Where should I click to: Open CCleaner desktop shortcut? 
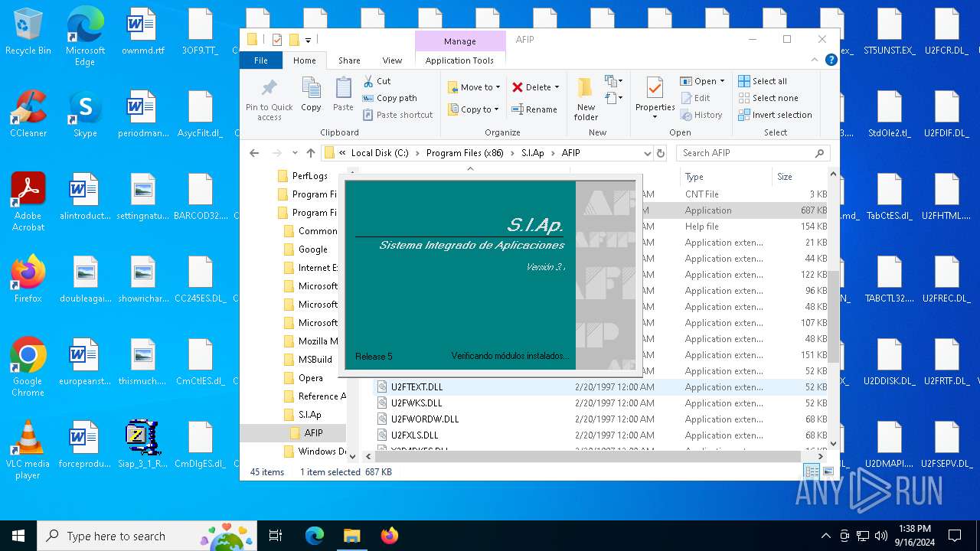[28, 114]
